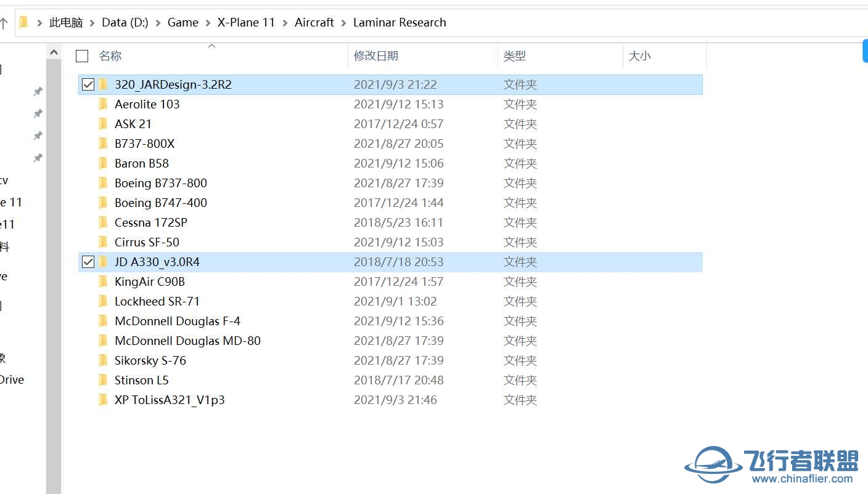This screenshot has width=868, height=494.
Task: Navigate to Data (D:) in the address bar
Action: tap(125, 23)
